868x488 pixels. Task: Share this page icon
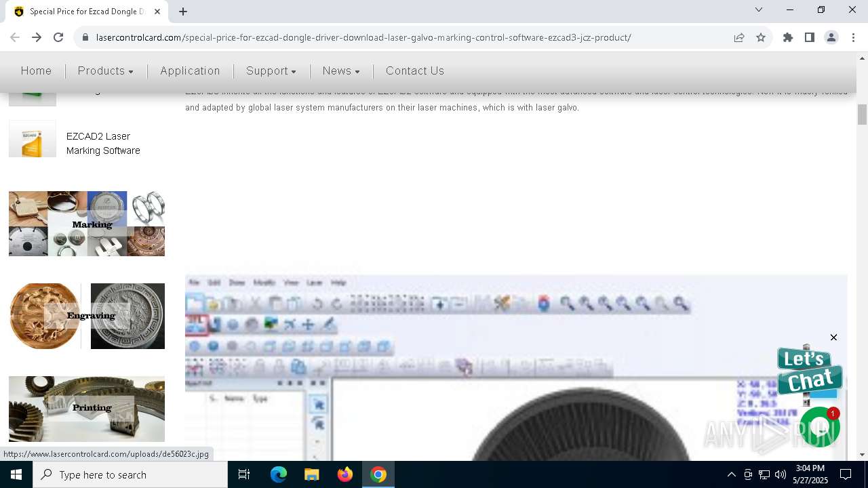[x=739, y=37]
